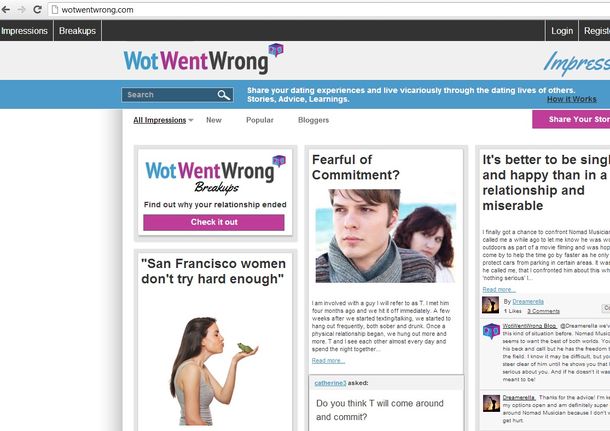
Task: Open the Impressions menu item
Action: pos(25,31)
